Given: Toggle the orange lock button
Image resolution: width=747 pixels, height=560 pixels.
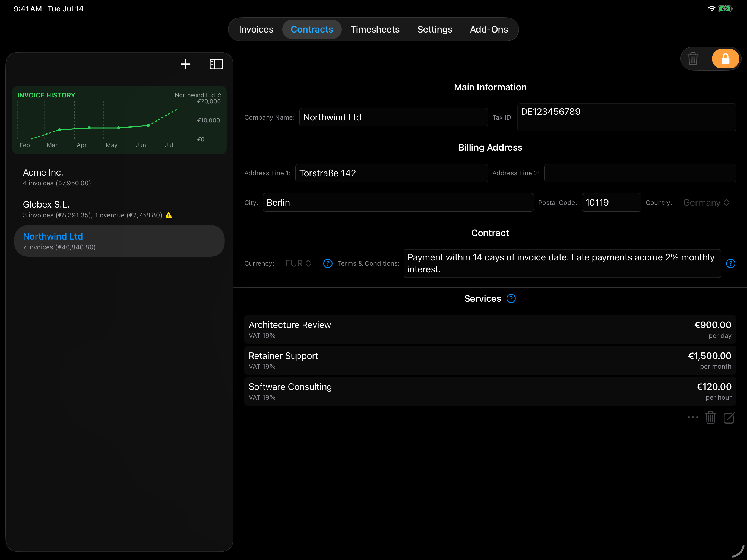Looking at the screenshot, I should pyautogui.click(x=725, y=59).
